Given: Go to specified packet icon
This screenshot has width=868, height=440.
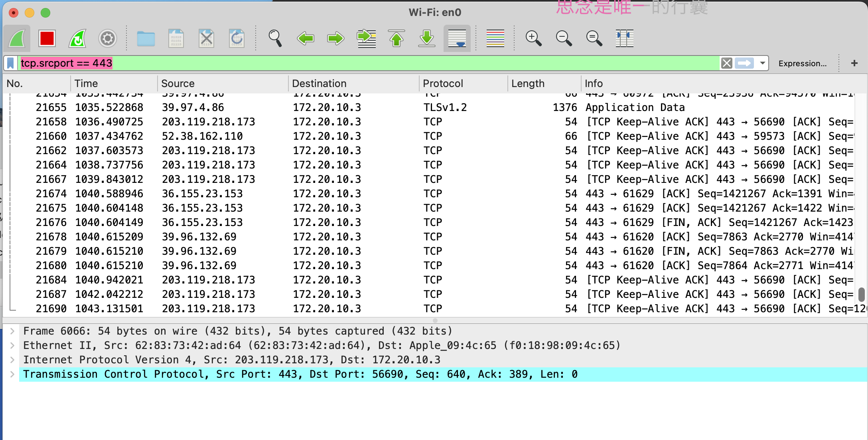Looking at the screenshot, I should 366,39.
